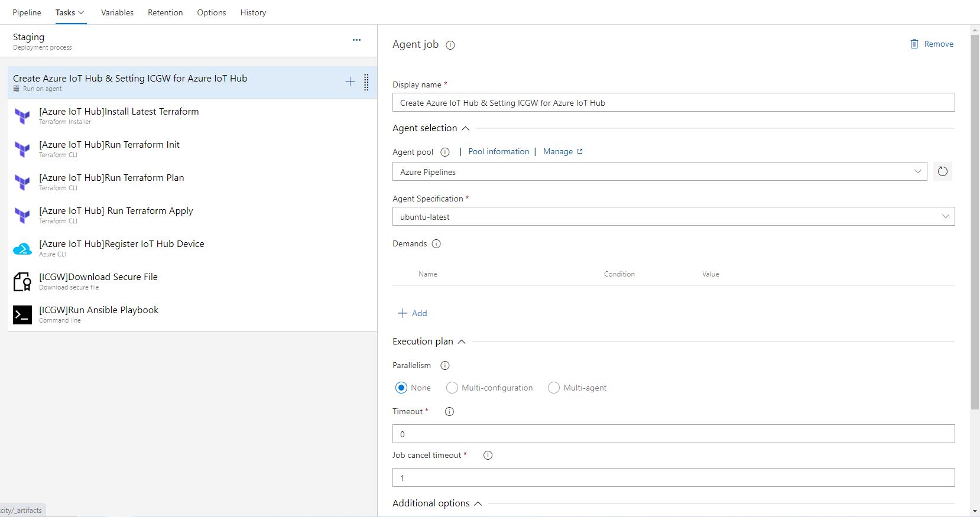Select the None parallelism option
This screenshot has width=980, height=517.
pyautogui.click(x=402, y=388)
